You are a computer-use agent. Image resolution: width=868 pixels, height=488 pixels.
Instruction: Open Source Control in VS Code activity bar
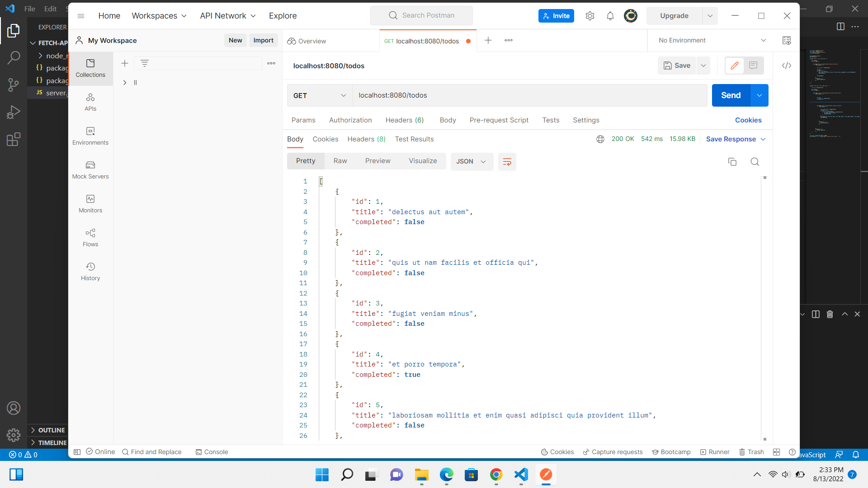(x=14, y=85)
